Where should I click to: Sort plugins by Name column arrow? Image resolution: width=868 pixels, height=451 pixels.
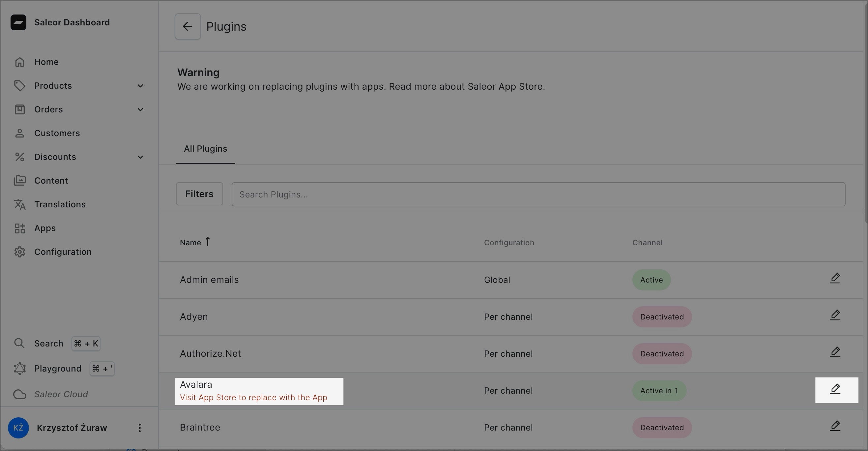tap(208, 242)
